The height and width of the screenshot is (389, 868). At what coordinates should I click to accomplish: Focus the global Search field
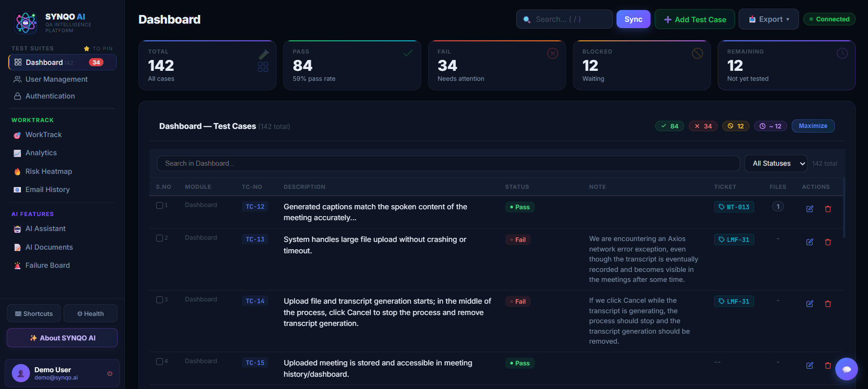point(564,19)
